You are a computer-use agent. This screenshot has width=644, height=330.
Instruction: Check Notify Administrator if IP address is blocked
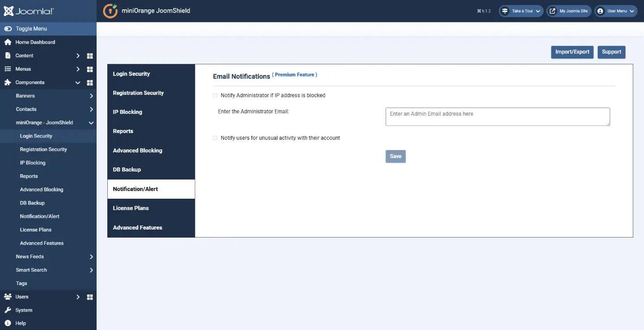pyautogui.click(x=215, y=95)
